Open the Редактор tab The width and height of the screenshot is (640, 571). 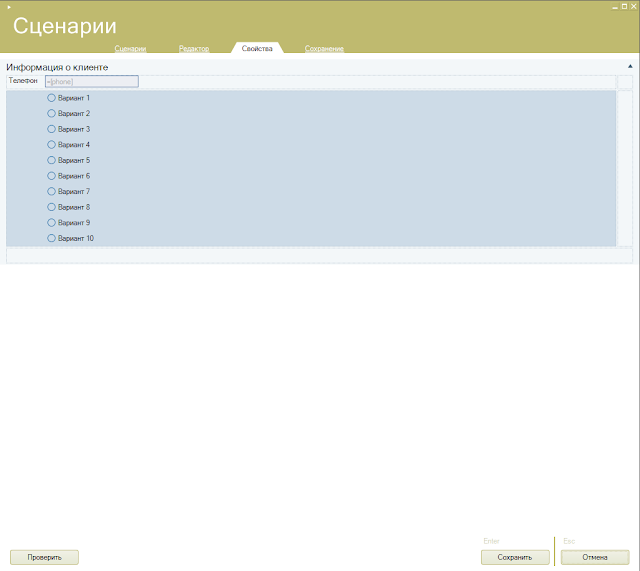(194, 49)
